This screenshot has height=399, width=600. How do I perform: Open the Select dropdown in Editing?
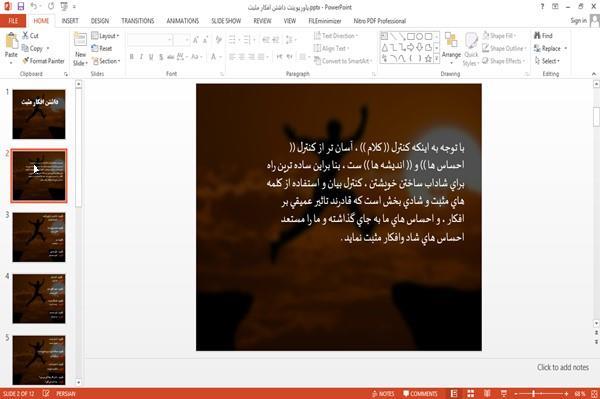click(547, 61)
